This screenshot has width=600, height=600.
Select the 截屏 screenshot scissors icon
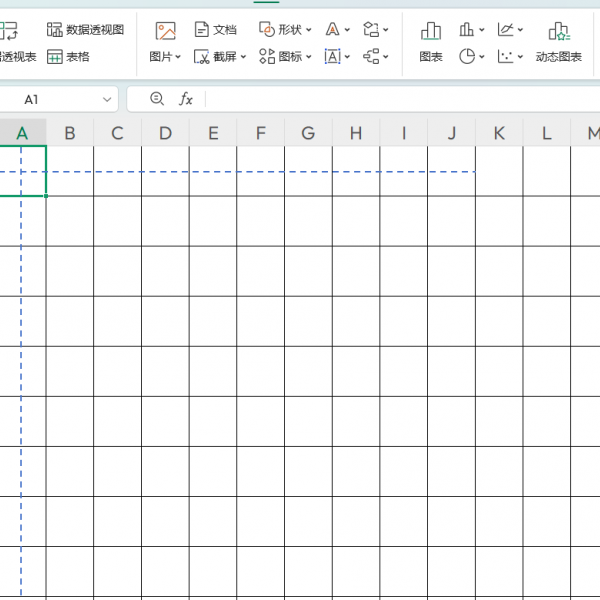(203, 57)
